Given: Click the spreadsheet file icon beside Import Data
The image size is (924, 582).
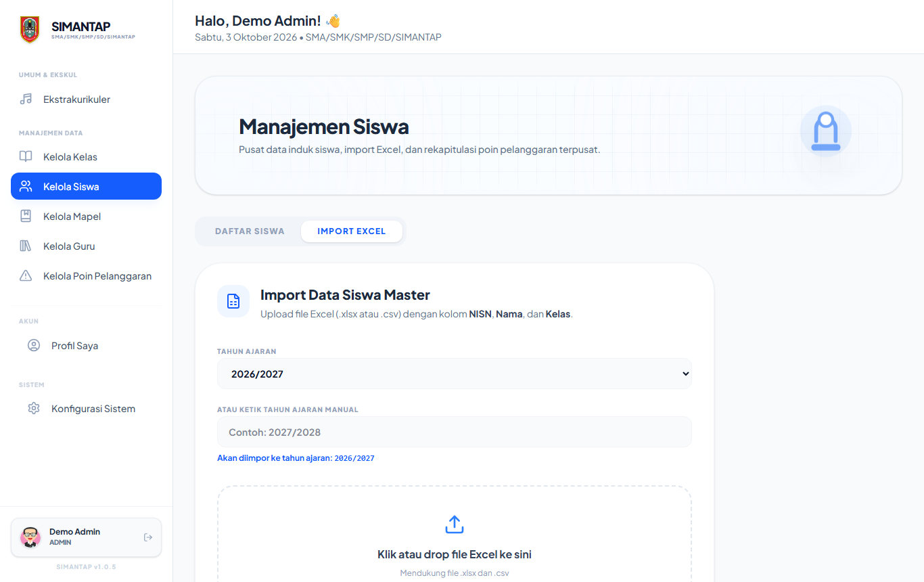Looking at the screenshot, I should [x=233, y=301].
